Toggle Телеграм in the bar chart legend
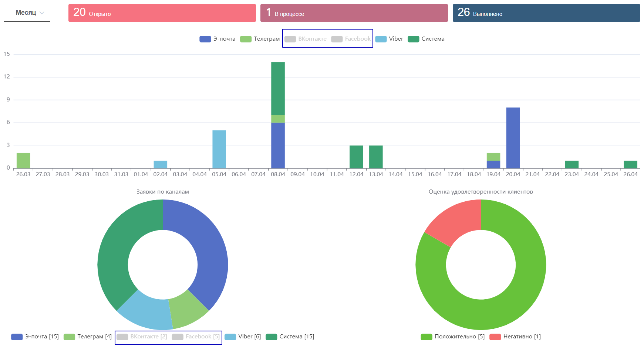 [x=260, y=39]
